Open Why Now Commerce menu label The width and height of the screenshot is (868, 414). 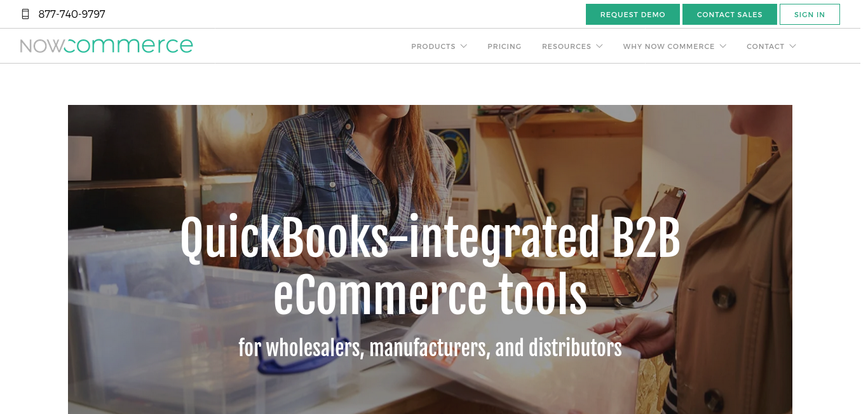click(x=668, y=46)
